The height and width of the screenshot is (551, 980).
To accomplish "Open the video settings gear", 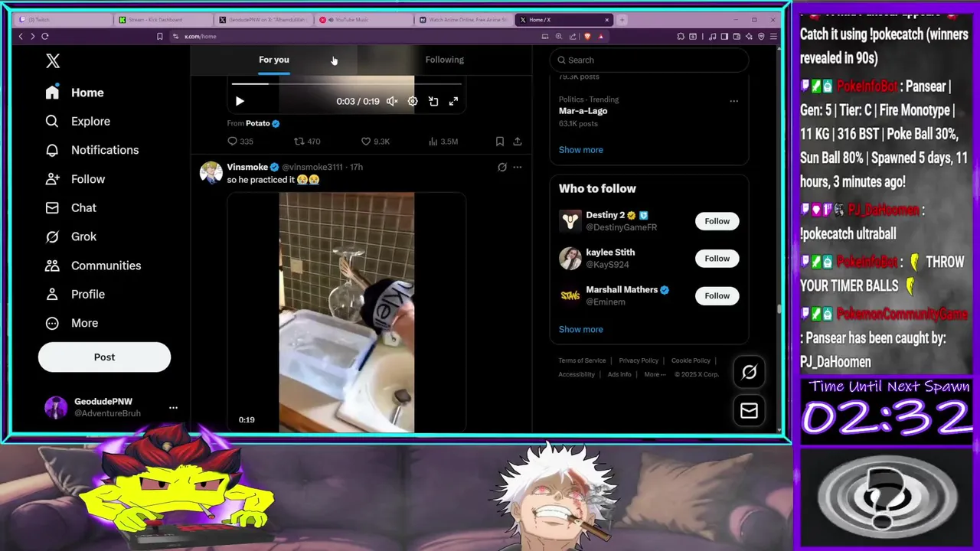I will (413, 101).
